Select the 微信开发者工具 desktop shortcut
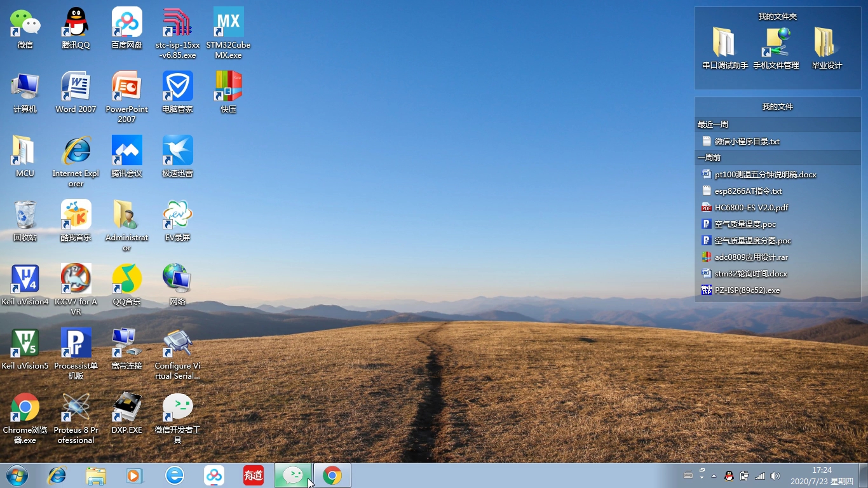This screenshot has height=488, width=868. [x=177, y=418]
